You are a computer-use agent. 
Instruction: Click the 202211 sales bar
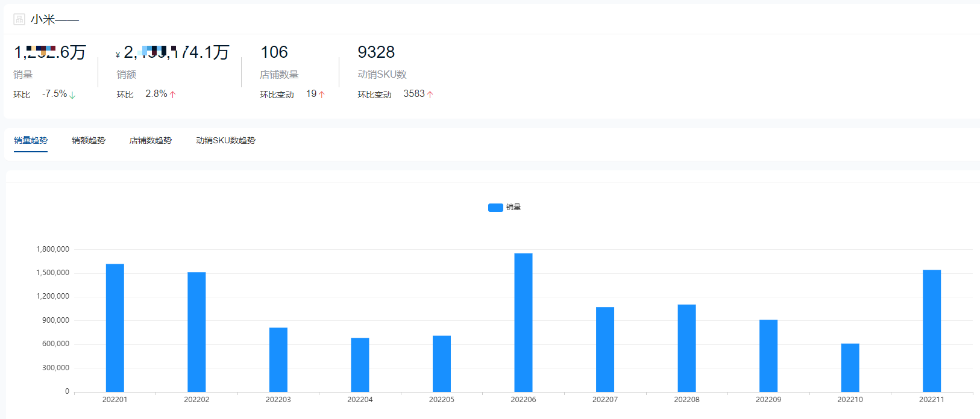931,331
